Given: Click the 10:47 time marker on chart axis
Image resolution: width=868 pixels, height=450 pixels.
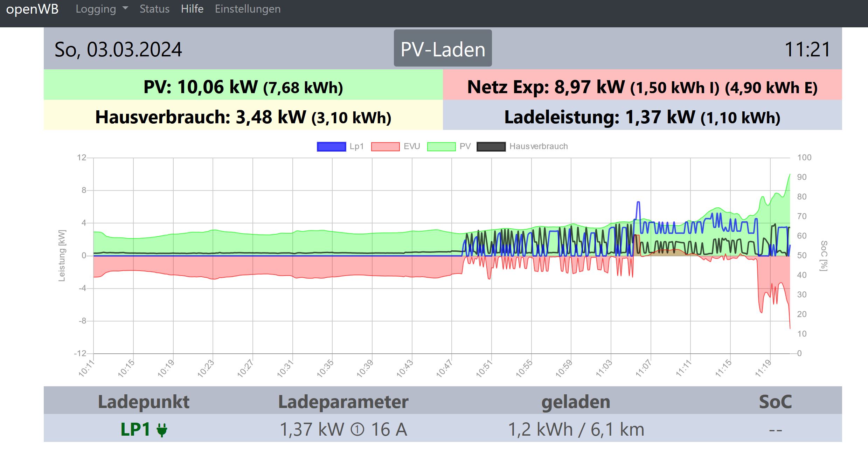Looking at the screenshot, I should click(x=444, y=369).
